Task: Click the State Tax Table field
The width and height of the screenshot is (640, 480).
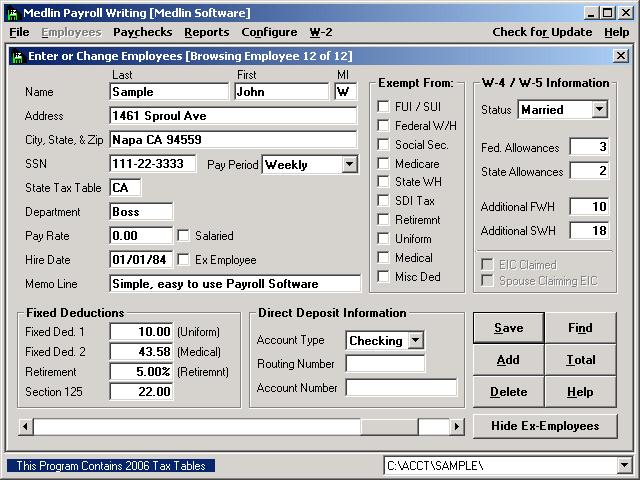Action: click(x=125, y=188)
